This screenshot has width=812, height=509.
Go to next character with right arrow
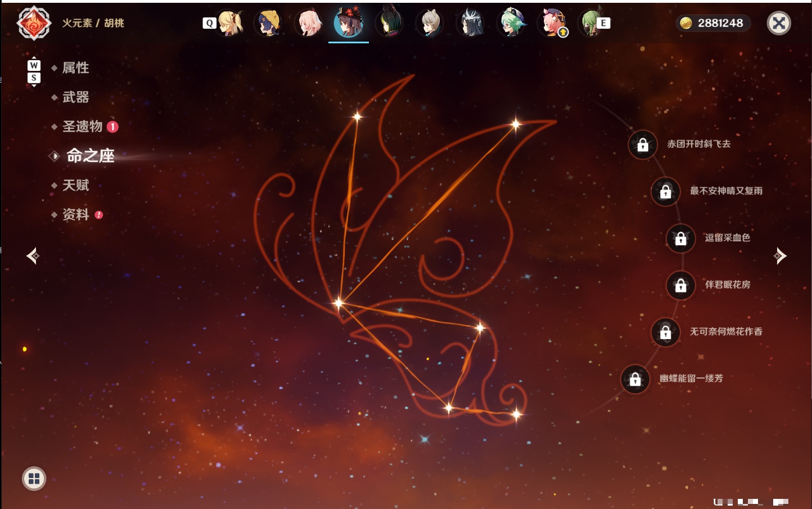[779, 256]
